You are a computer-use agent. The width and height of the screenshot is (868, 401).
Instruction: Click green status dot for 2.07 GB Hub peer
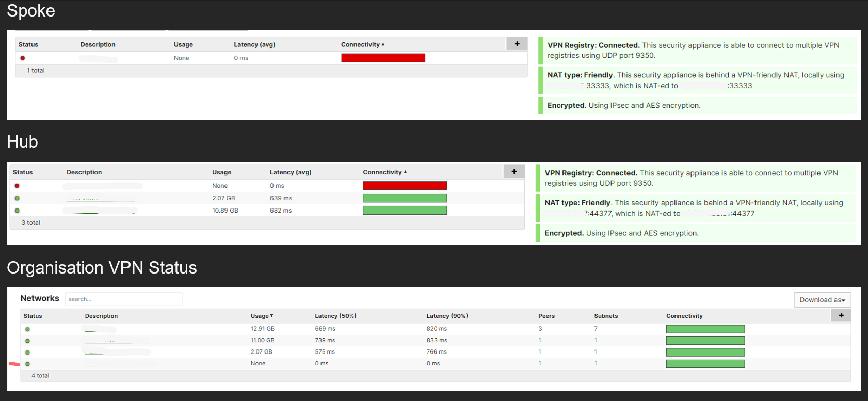coord(17,198)
